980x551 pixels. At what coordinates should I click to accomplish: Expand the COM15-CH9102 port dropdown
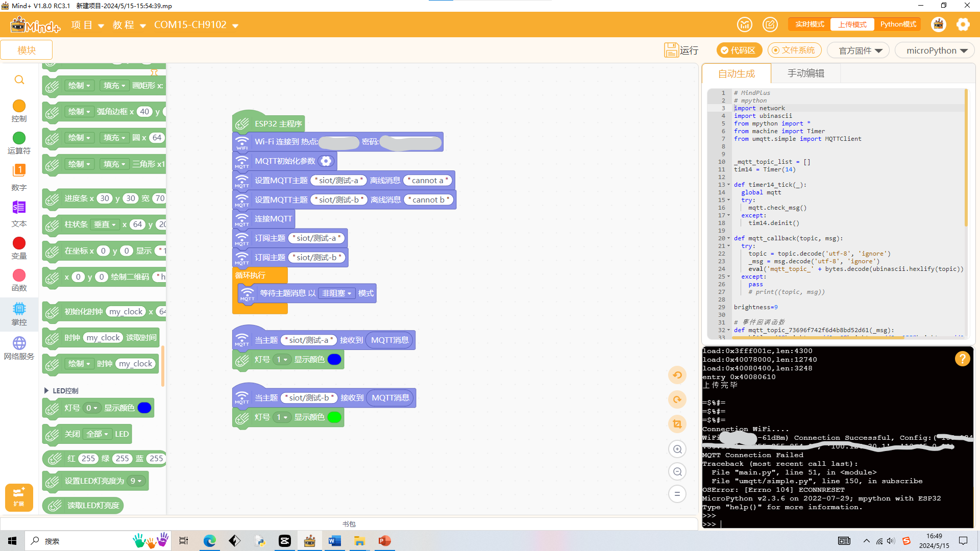click(236, 26)
